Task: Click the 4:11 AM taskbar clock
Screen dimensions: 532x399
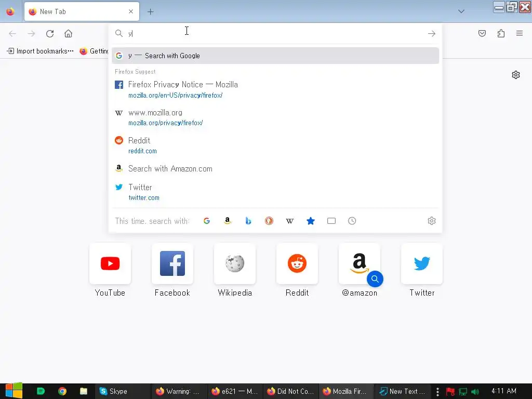Action: [504, 391]
